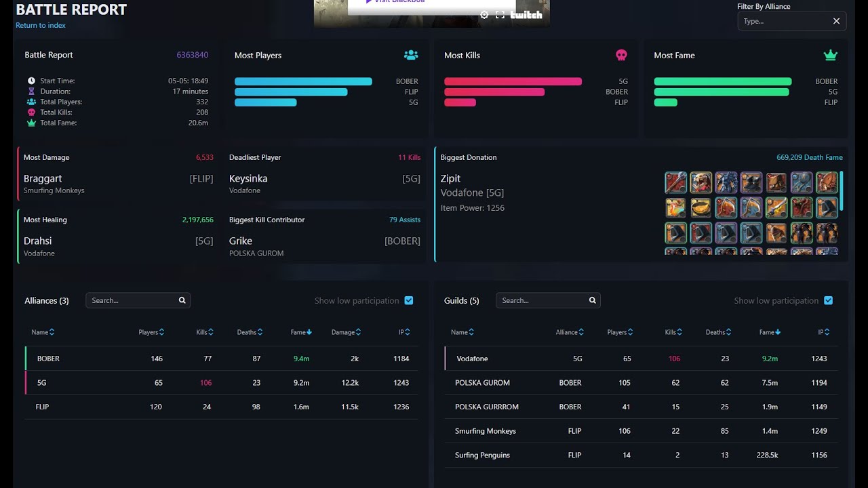Sort Guilds table by Players column
The width and height of the screenshot is (868, 488).
[x=620, y=332]
